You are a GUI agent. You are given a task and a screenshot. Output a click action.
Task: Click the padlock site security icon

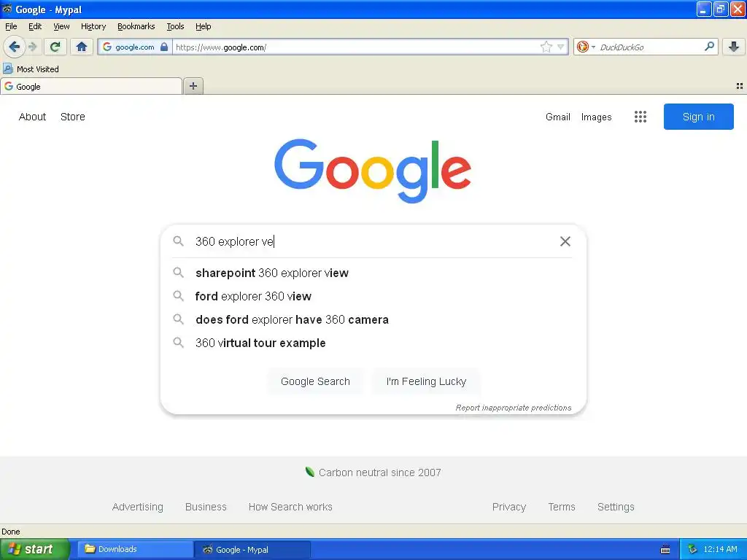pyautogui.click(x=164, y=47)
